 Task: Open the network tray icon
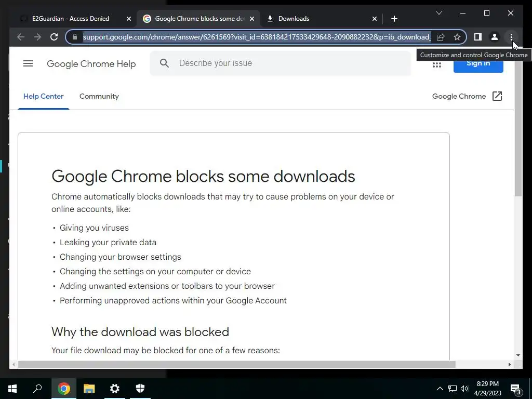pos(453,389)
